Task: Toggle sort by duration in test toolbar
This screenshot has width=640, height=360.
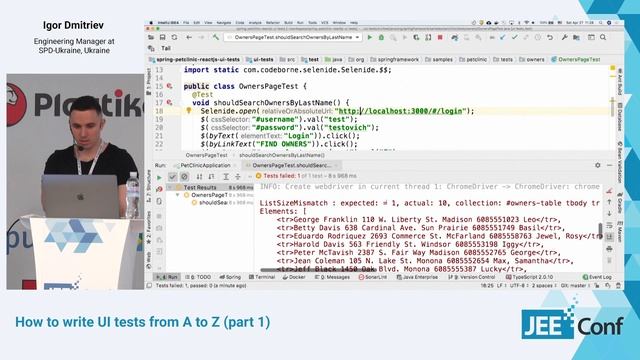Action: pos(211,176)
